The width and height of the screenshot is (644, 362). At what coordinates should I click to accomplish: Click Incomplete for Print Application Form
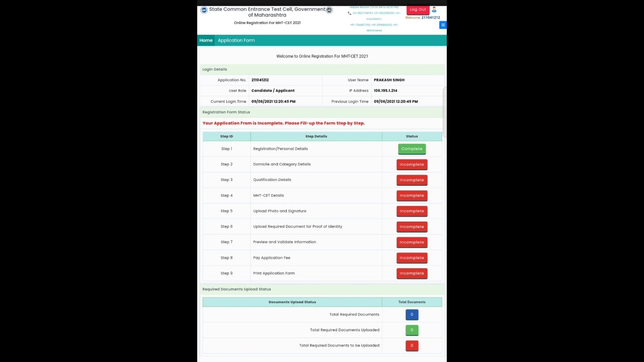pyautogui.click(x=412, y=274)
